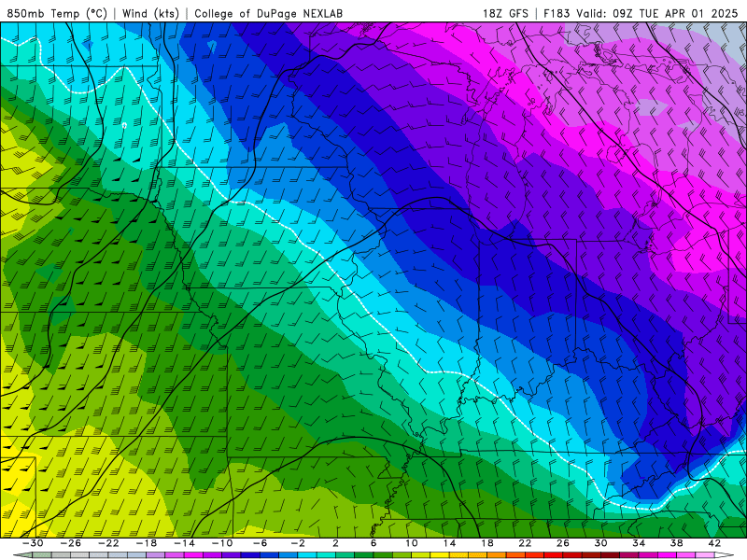Image resolution: width=747 pixels, height=560 pixels.
Task: Click the 6 color scale label
Action: 373,543
